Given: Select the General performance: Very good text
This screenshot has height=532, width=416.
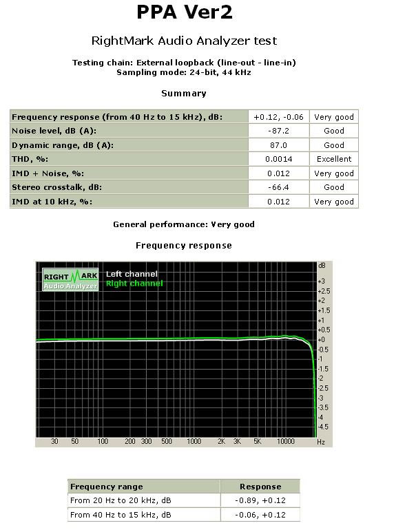Looking at the screenshot, I should click(x=184, y=224).
